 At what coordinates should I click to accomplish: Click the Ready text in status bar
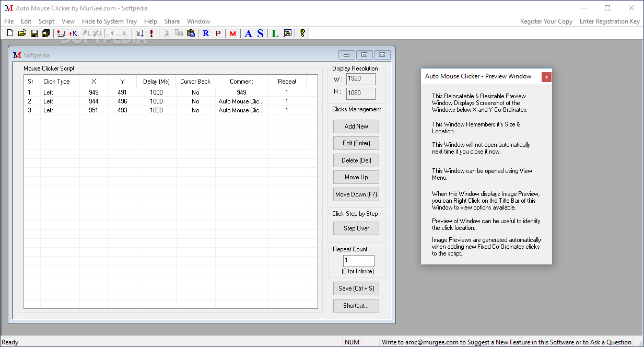coord(10,342)
